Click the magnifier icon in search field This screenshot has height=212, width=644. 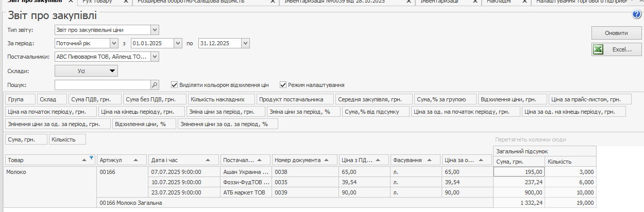point(155,85)
